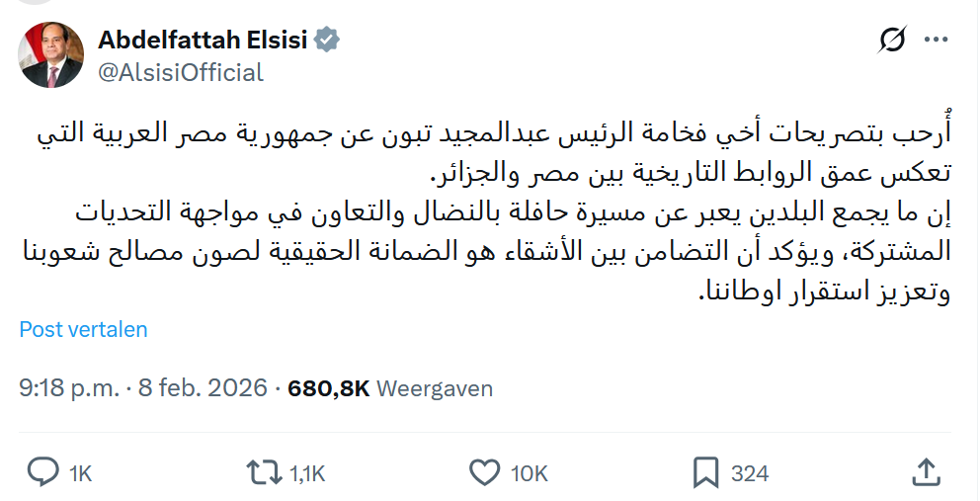The width and height of the screenshot is (980, 501).
Task: Open the profile avatar photo
Action: [x=50, y=55]
